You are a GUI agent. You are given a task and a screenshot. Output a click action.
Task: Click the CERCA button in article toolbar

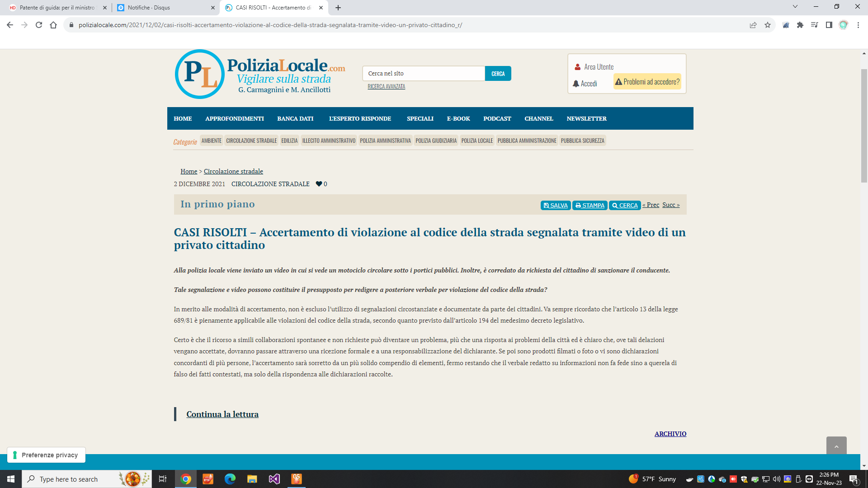pos(625,205)
